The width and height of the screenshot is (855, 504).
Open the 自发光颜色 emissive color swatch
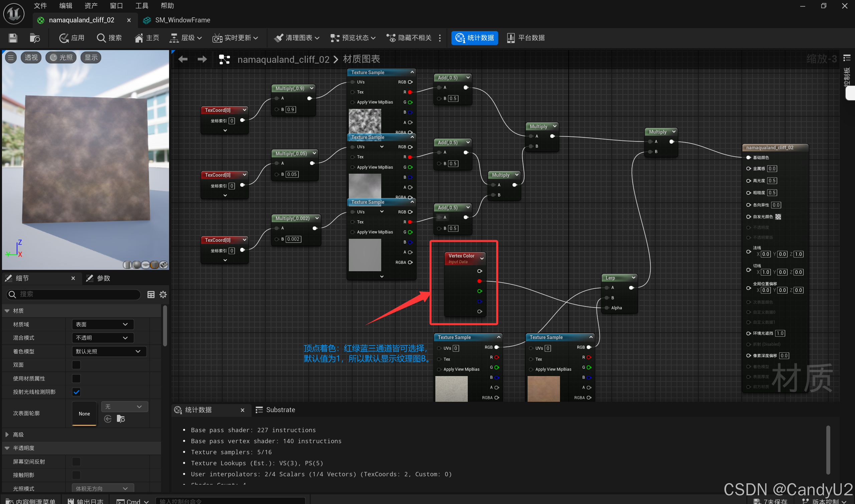[778, 217]
